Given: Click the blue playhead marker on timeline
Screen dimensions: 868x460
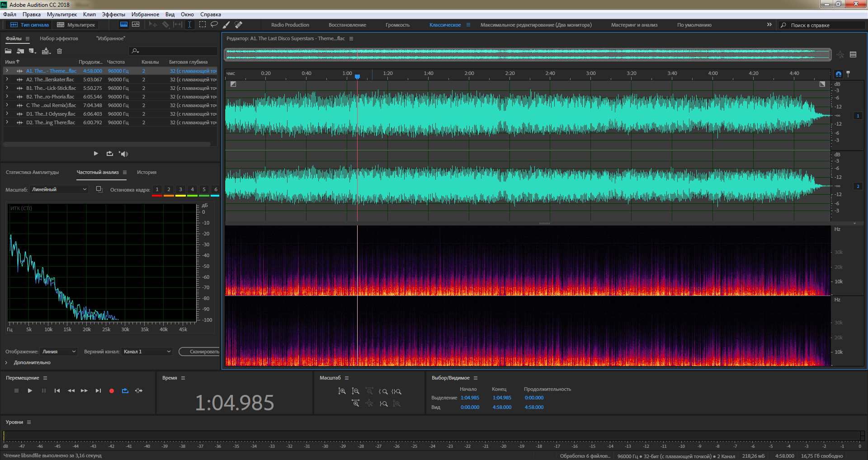Looking at the screenshot, I should [x=357, y=77].
